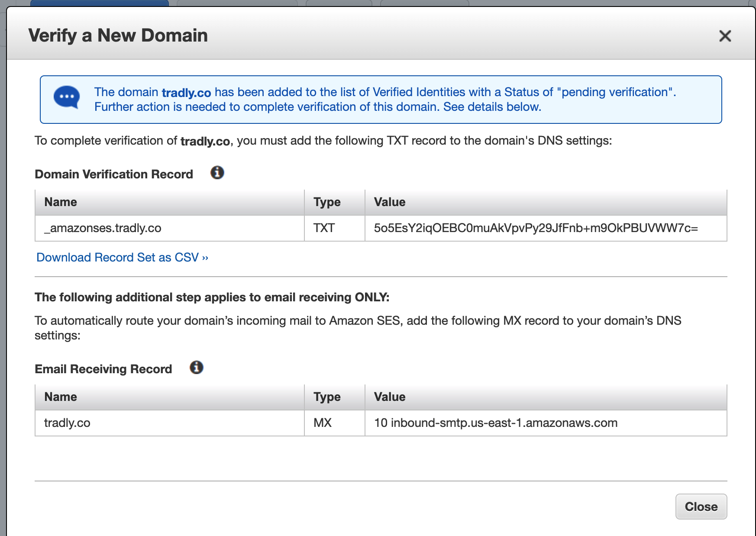The height and width of the screenshot is (536, 756).
Task: Click the blue button behind the modal top-left
Action: [100, 3]
